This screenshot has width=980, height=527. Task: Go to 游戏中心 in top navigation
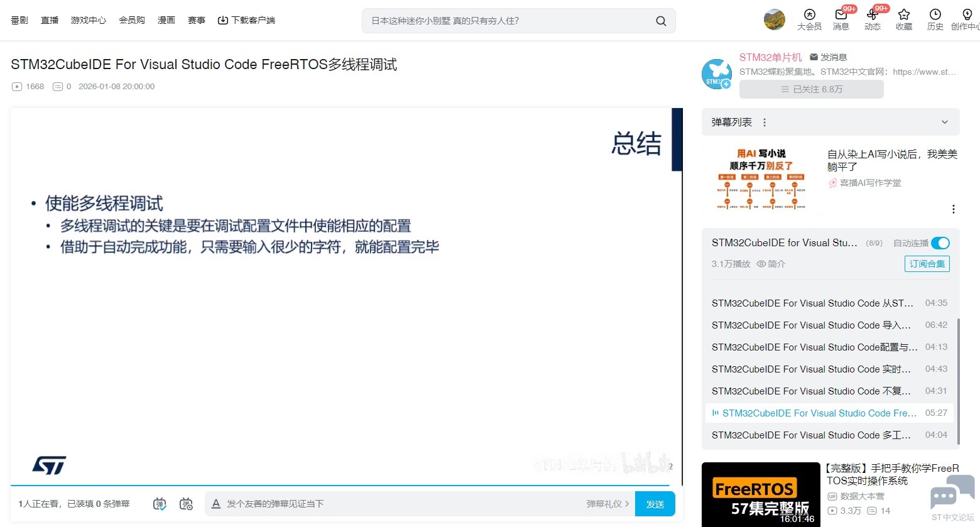(x=88, y=20)
